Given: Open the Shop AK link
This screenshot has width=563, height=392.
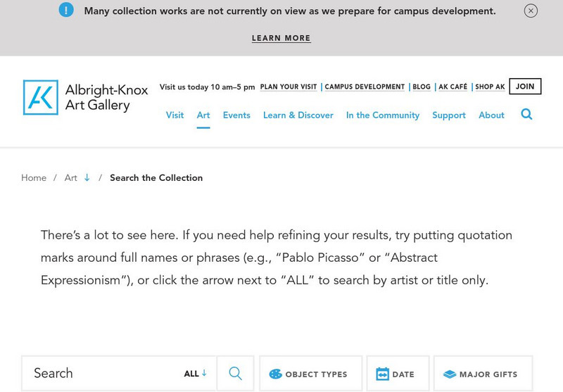Looking at the screenshot, I should 490,87.
